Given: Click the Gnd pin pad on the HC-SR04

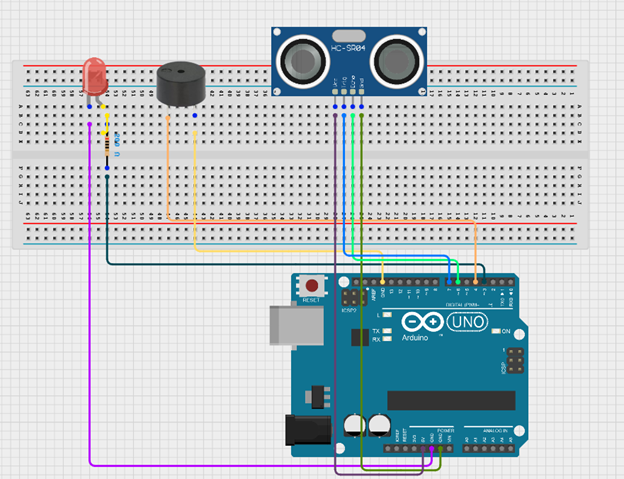Looking at the screenshot, I should click(361, 92).
